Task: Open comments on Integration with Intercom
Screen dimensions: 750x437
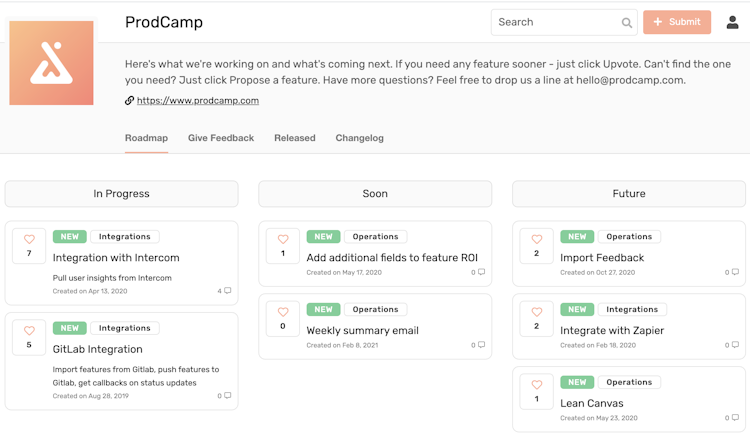Action: tap(225, 291)
